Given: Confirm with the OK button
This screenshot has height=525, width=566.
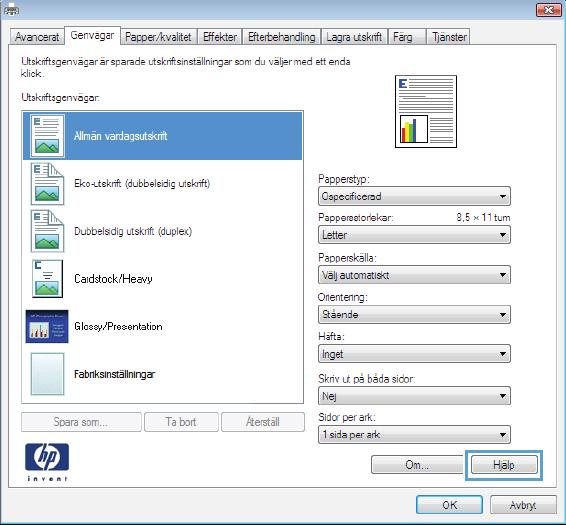Looking at the screenshot, I should [x=449, y=505].
